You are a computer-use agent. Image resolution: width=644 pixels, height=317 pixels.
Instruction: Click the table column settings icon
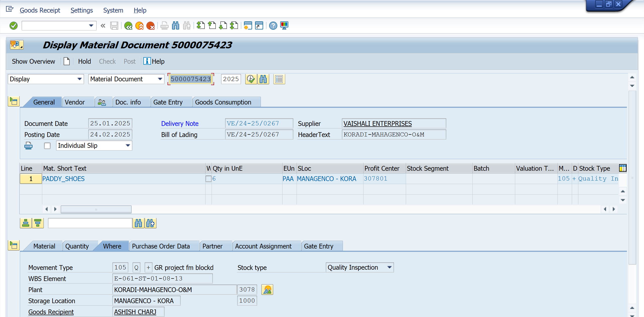point(623,168)
